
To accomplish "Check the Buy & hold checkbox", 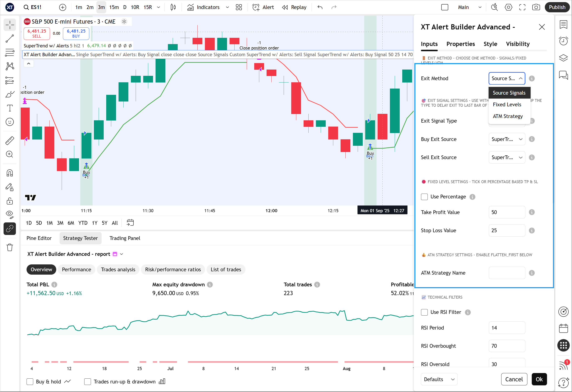I will [x=30, y=381].
